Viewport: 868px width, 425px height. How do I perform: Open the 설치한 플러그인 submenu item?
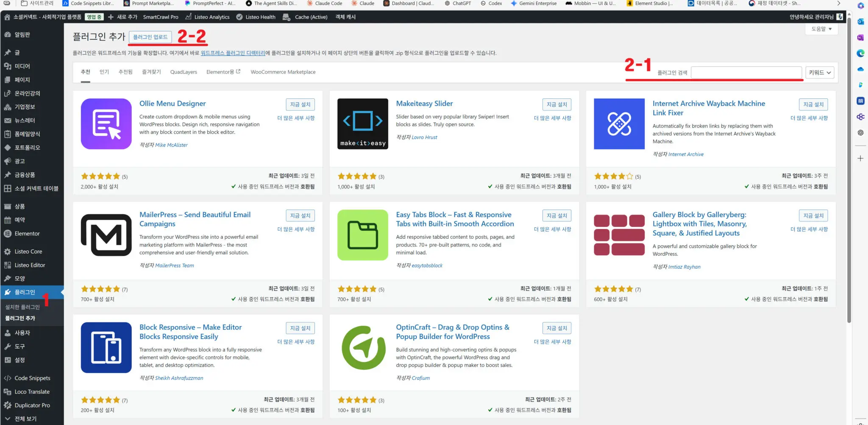pyautogui.click(x=22, y=307)
